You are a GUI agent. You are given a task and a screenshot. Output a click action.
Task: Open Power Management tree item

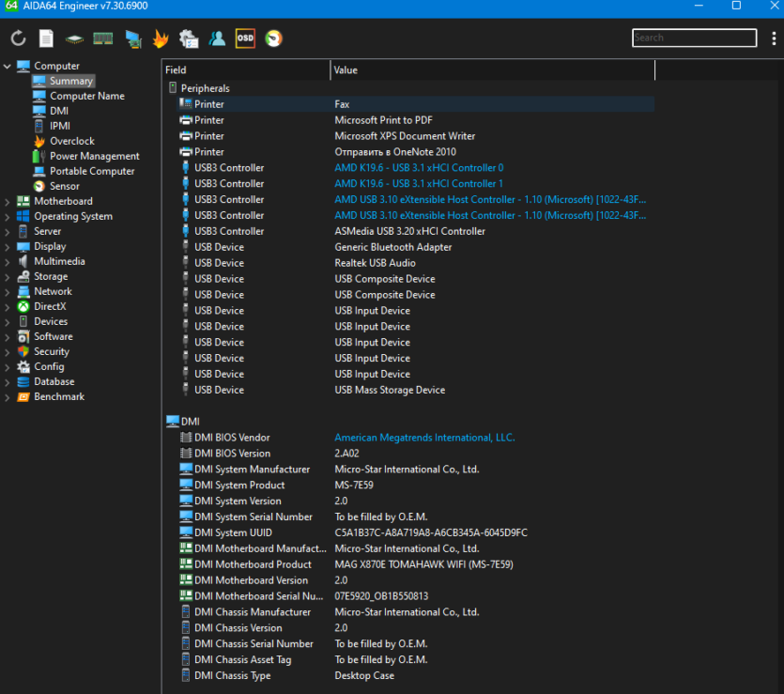click(x=95, y=156)
